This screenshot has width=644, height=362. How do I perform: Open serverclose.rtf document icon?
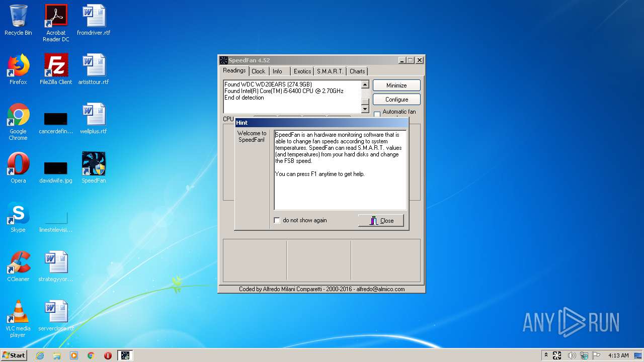56,316
